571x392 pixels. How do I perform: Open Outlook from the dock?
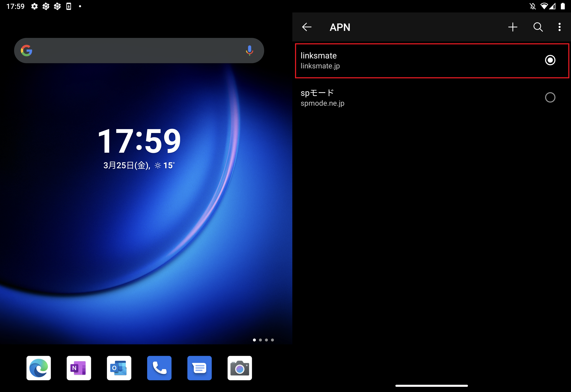[119, 368]
